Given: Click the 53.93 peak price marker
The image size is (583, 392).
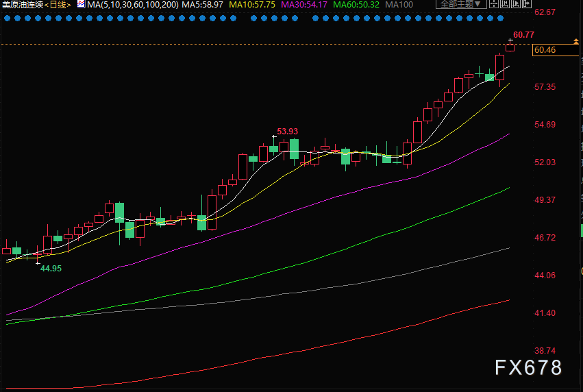Looking at the screenshot, I should click(288, 132).
